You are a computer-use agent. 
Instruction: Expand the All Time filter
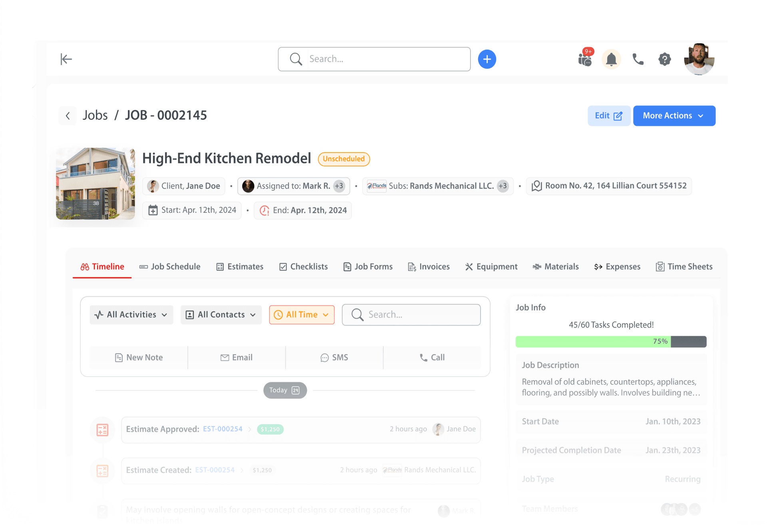tap(302, 315)
